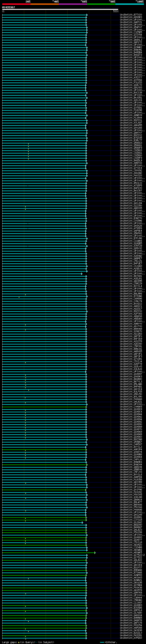Select label UniRef100_P19358
This screenshot has width=146, height=644.
coord(131,480)
